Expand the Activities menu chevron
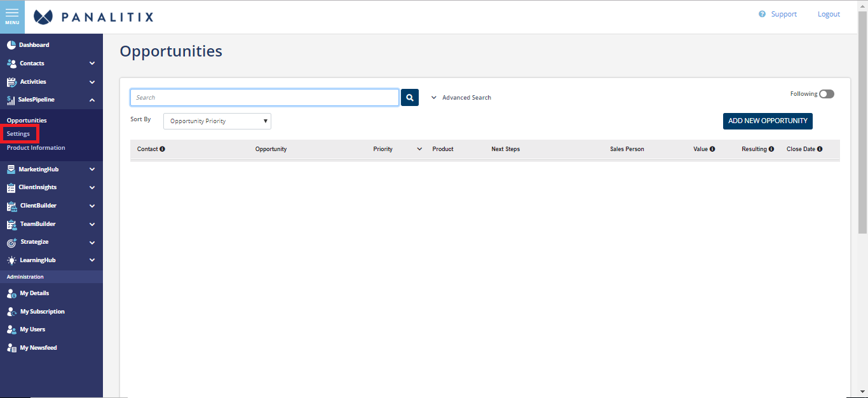Screen dimensions: 868x398 click(x=92, y=82)
